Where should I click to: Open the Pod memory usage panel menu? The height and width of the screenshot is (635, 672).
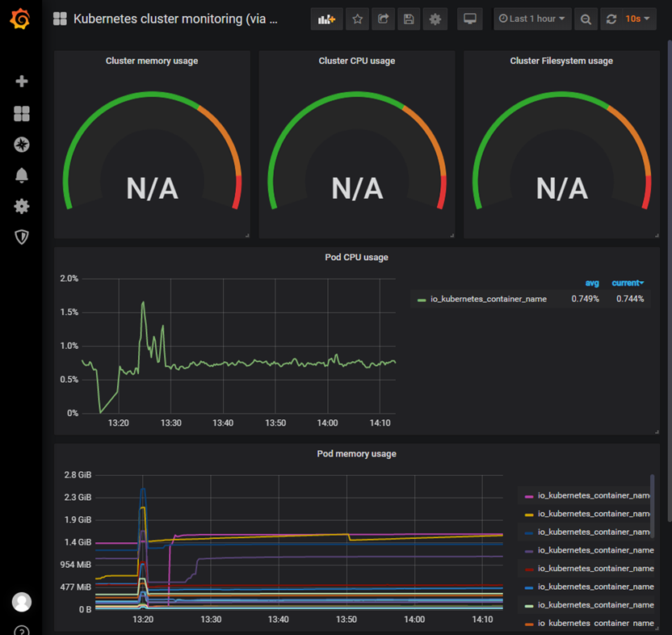356,454
